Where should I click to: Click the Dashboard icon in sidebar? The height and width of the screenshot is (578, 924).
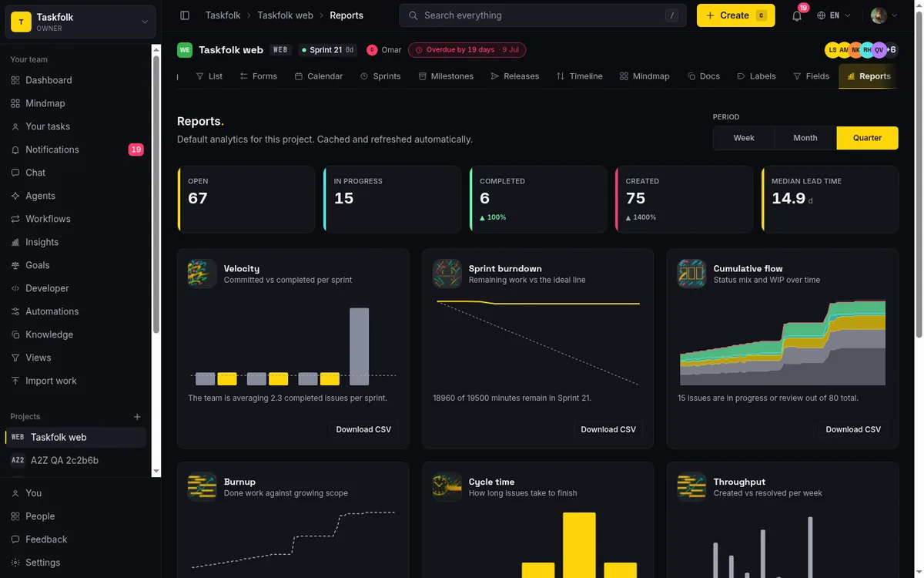(15, 80)
